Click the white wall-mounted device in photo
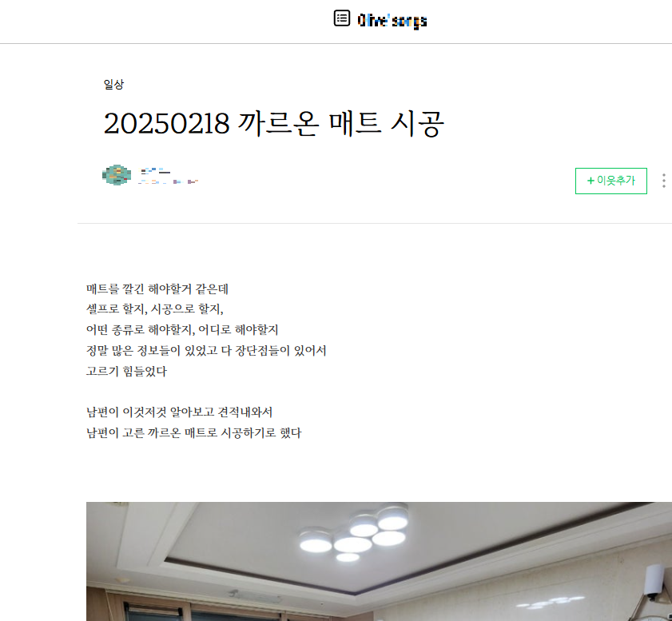The image size is (672, 621). click(x=655, y=582)
